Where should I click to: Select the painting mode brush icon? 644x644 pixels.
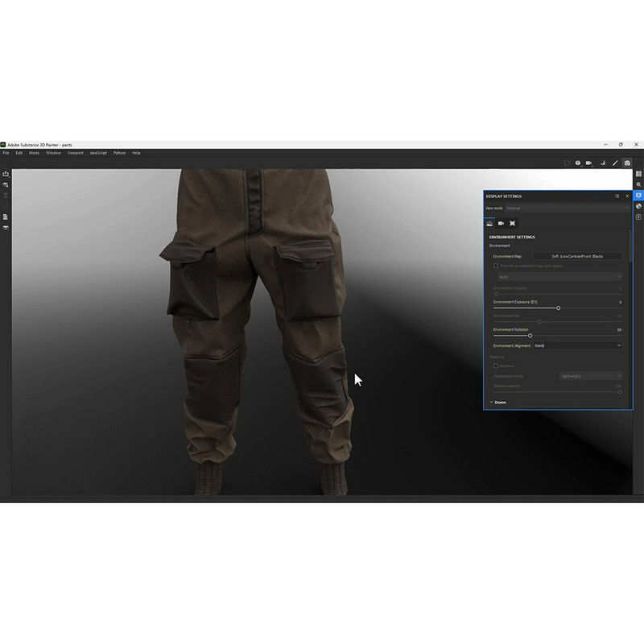pyautogui.click(x=615, y=163)
